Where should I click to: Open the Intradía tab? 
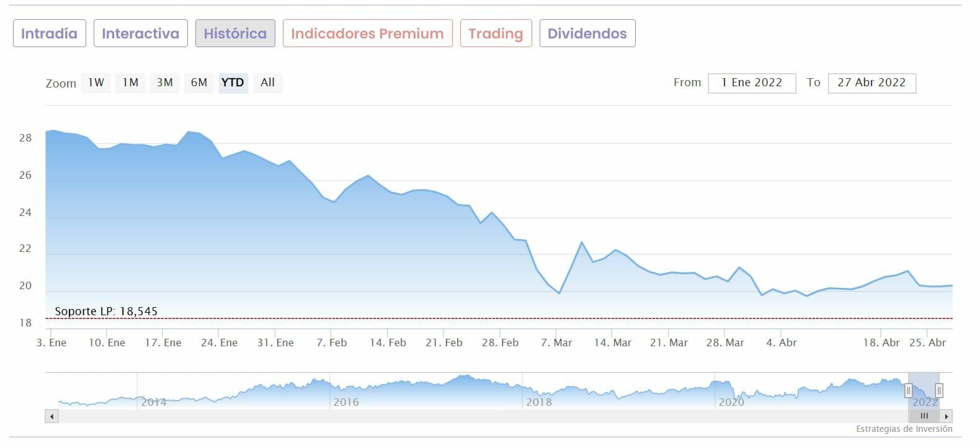49,34
